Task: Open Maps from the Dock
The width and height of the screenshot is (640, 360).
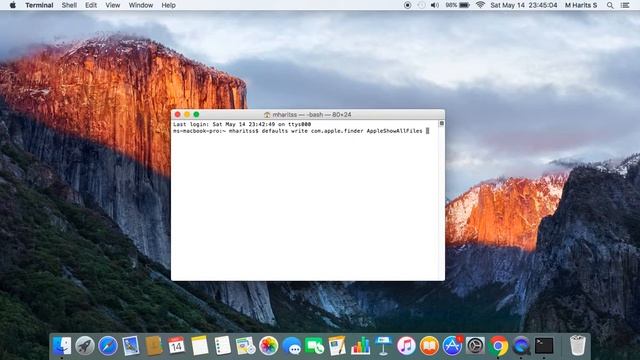Action: click(x=245, y=346)
